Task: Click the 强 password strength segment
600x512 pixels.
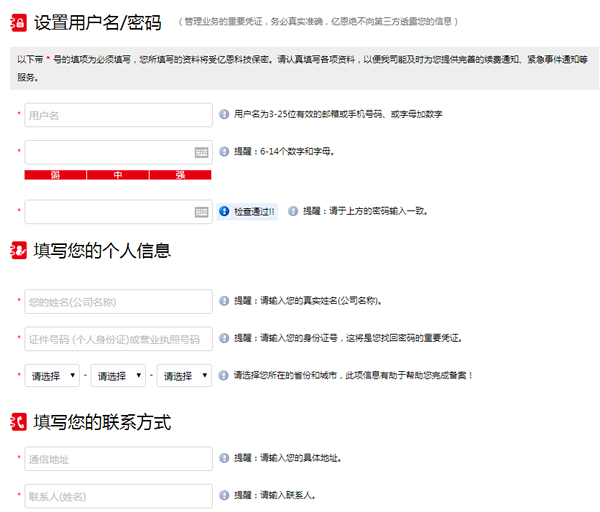Action: (x=181, y=175)
